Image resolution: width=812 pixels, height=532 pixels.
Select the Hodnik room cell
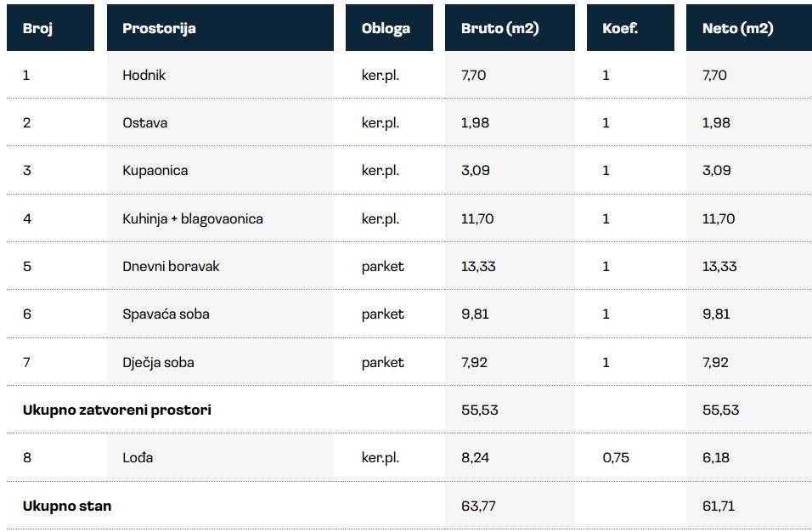point(144,75)
